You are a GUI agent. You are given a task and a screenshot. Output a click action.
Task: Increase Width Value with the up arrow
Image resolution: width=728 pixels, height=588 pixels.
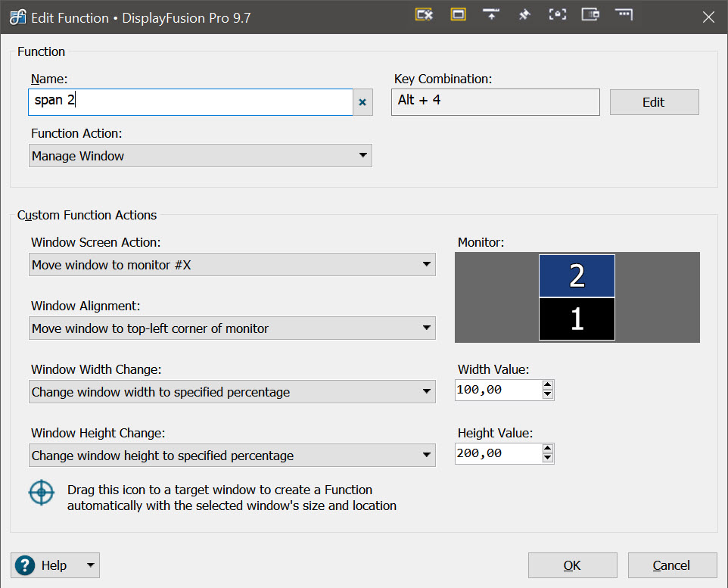(x=548, y=385)
